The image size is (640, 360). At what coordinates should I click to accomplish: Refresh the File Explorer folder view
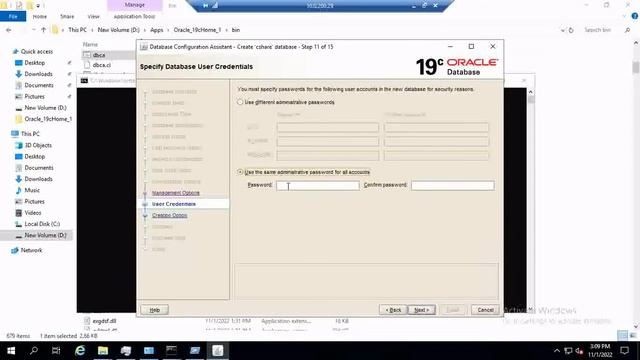click(571, 30)
